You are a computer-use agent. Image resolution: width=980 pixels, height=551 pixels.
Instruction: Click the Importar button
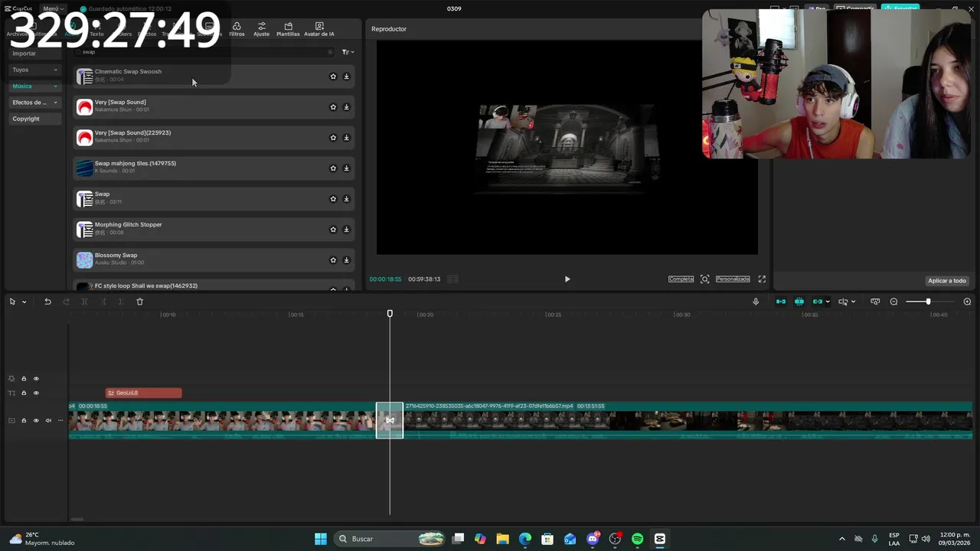[34, 54]
